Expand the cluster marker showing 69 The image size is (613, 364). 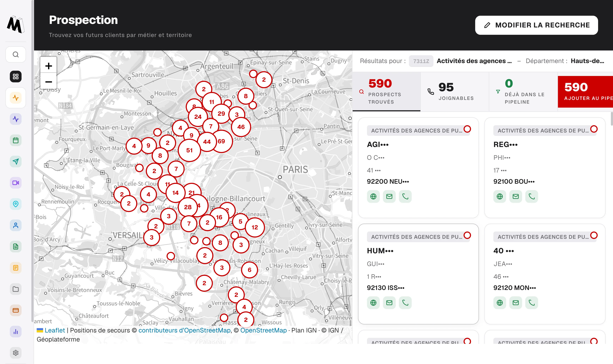tap(221, 141)
